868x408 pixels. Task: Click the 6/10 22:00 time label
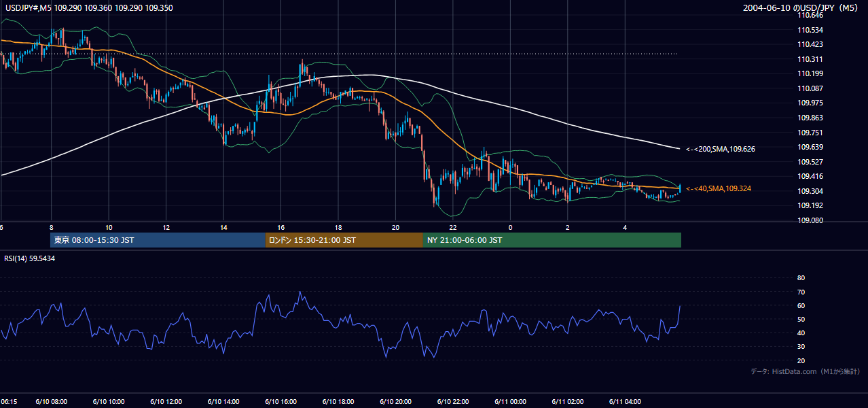pyautogui.click(x=453, y=402)
